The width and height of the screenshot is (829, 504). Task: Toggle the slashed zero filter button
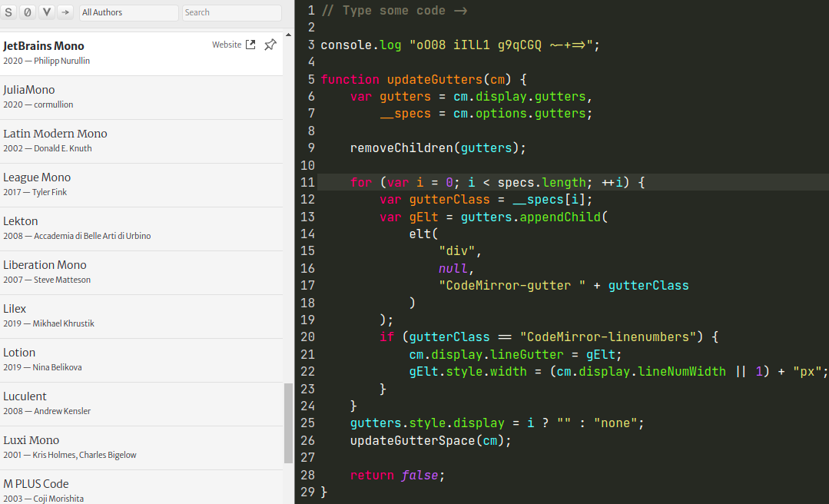pyautogui.click(x=28, y=12)
